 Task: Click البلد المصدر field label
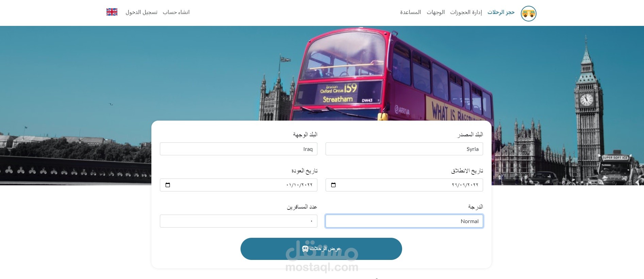pyautogui.click(x=470, y=135)
